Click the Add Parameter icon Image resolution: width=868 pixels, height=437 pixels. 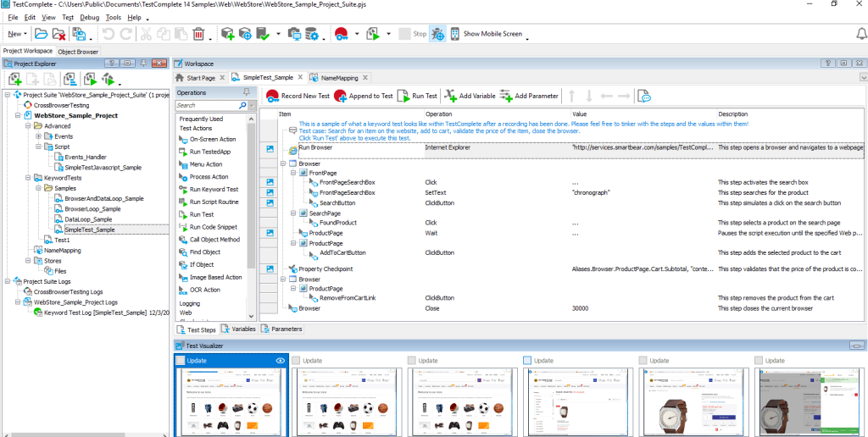506,96
